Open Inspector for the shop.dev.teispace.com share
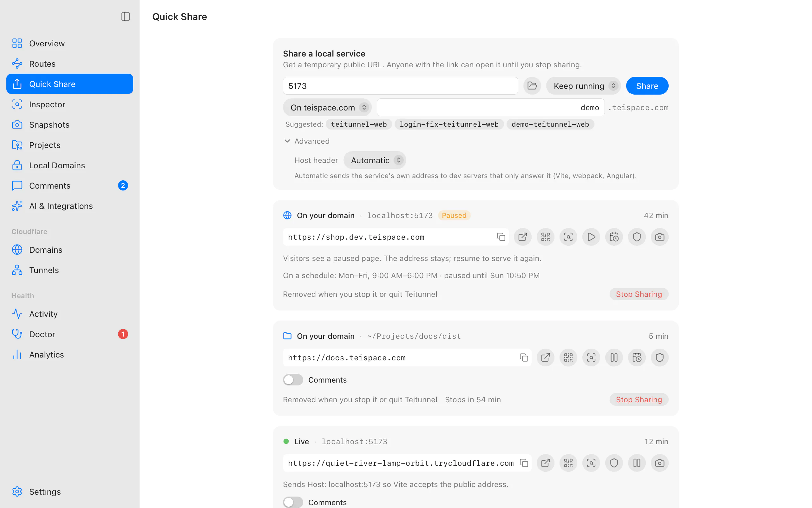 pyautogui.click(x=568, y=237)
